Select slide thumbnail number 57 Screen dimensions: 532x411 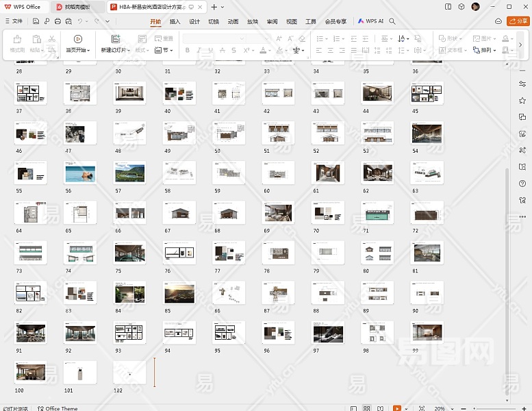(x=129, y=174)
